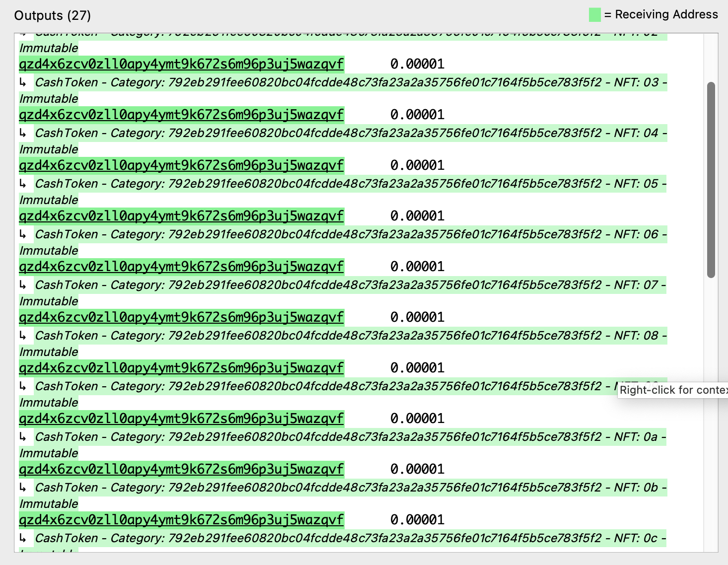
Task: Select the arrow icon beside NFT 0a entry
Action: (23, 437)
